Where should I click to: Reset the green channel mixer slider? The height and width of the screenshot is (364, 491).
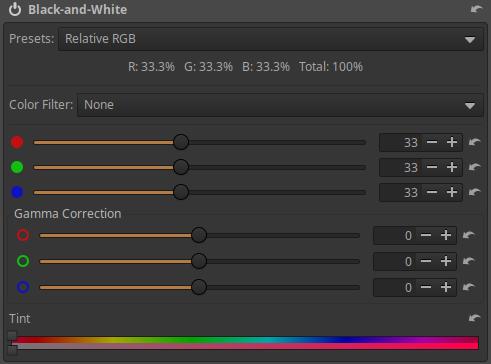pyautogui.click(x=474, y=167)
